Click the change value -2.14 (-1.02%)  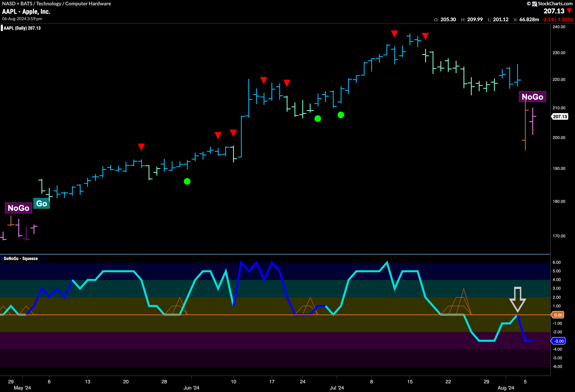pos(557,20)
